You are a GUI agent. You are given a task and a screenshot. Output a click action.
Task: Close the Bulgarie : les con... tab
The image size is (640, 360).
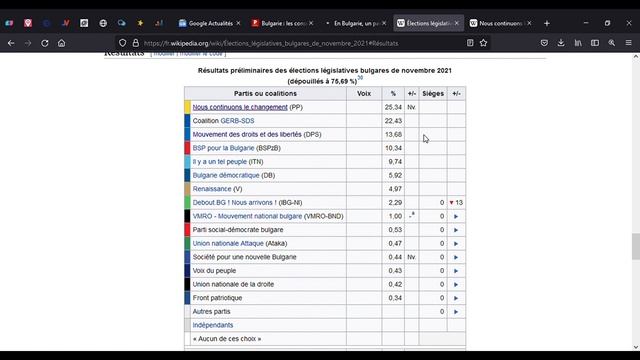311,23
